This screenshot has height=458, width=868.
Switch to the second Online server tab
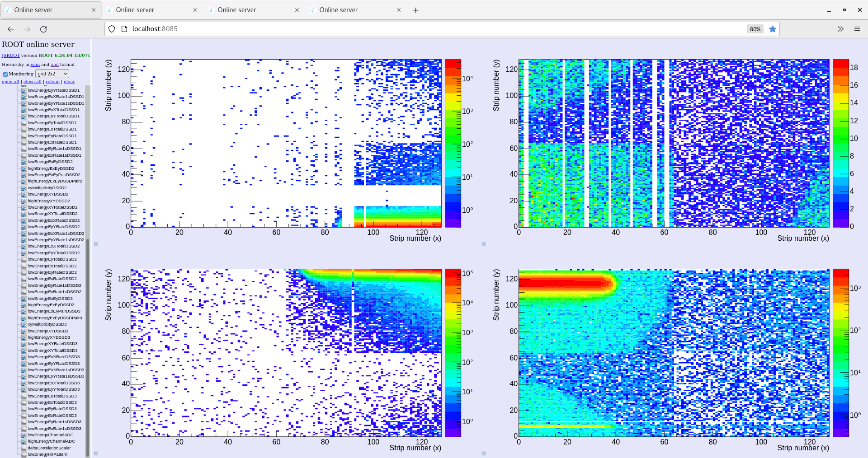pyautogui.click(x=135, y=9)
